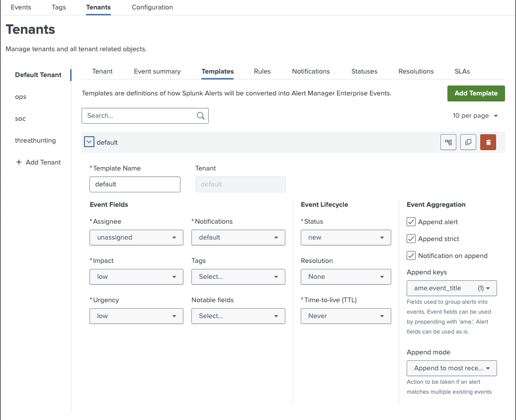
Task: Switch to the Rules tab
Action: coord(262,71)
